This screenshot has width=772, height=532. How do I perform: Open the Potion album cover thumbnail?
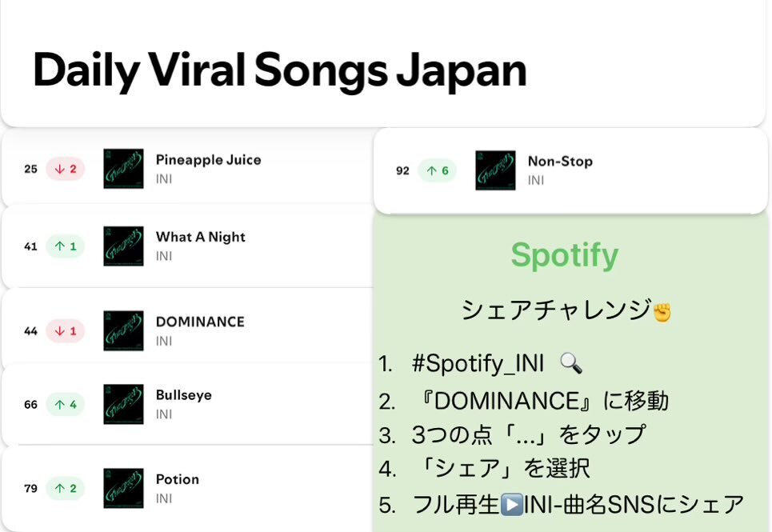123,488
